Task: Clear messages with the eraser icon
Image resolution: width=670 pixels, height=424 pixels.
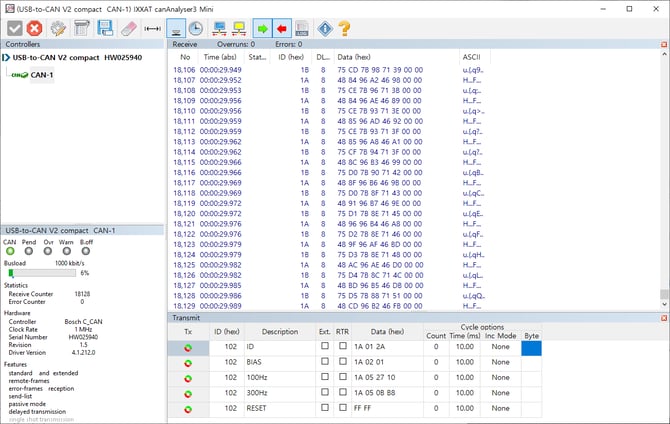Action: [127, 28]
